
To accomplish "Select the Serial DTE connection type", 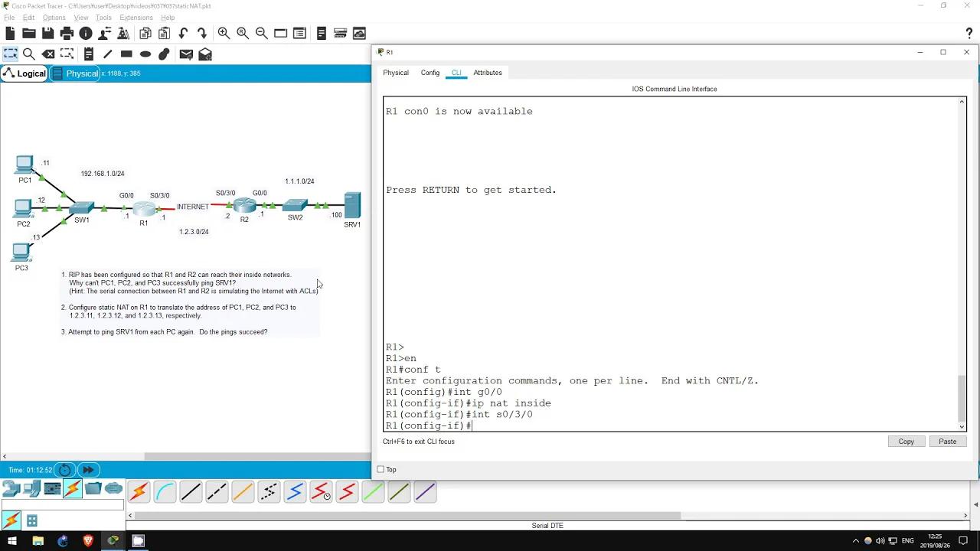I will point(346,491).
